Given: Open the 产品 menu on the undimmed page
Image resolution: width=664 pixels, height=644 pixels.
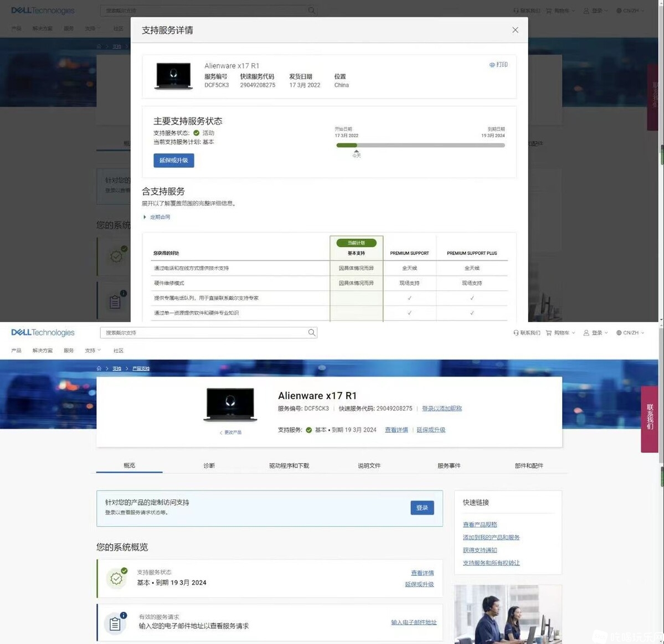Looking at the screenshot, I should coord(16,351).
